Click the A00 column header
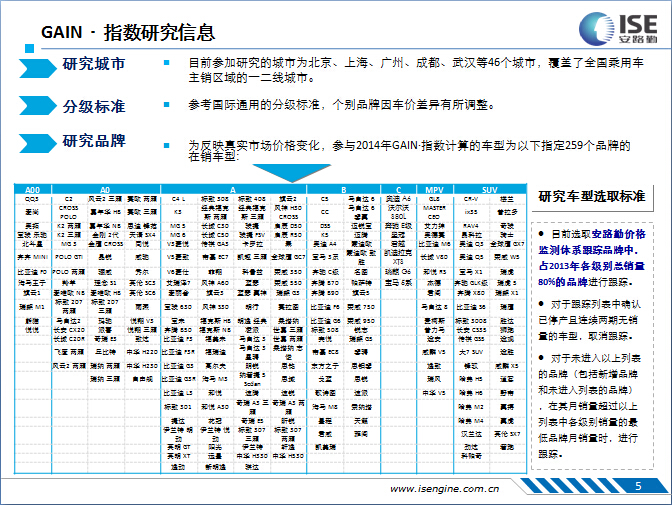The width and height of the screenshot is (672, 505). coord(33,190)
